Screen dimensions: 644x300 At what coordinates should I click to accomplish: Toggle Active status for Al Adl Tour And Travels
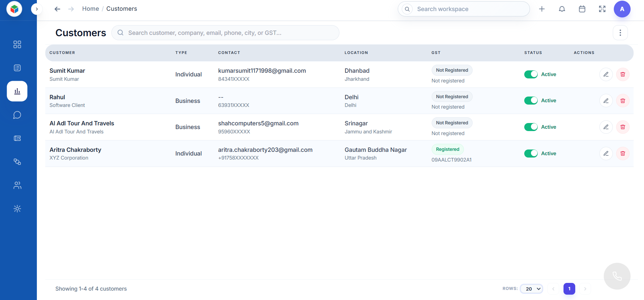tap(531, 127)
